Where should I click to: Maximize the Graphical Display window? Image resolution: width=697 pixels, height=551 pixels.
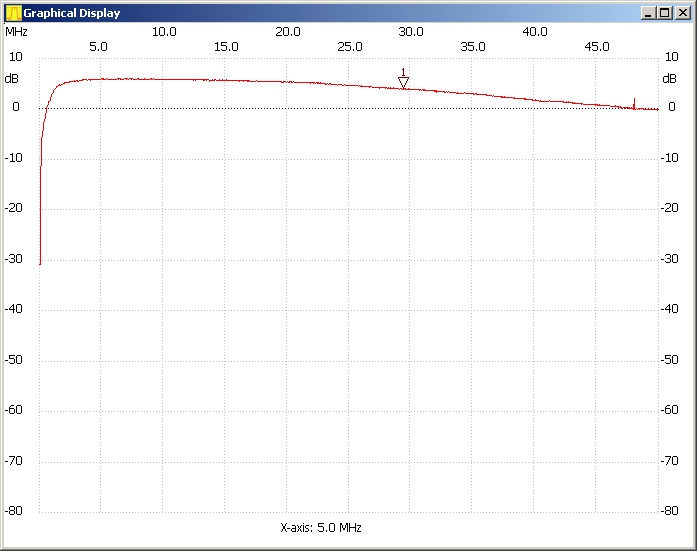tap(664, 13)
